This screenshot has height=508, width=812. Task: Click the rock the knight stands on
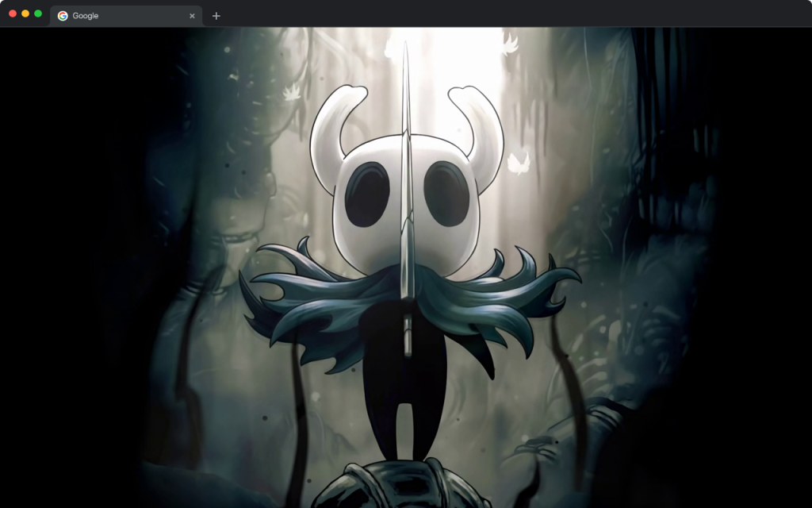pos(404,484)
